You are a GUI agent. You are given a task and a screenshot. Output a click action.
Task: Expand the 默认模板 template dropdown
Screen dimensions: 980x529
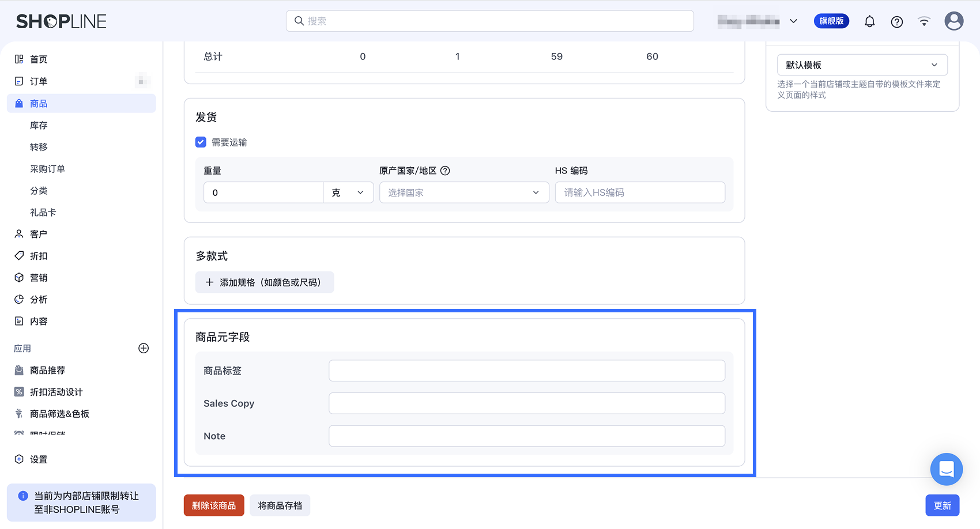coord(862,65)
